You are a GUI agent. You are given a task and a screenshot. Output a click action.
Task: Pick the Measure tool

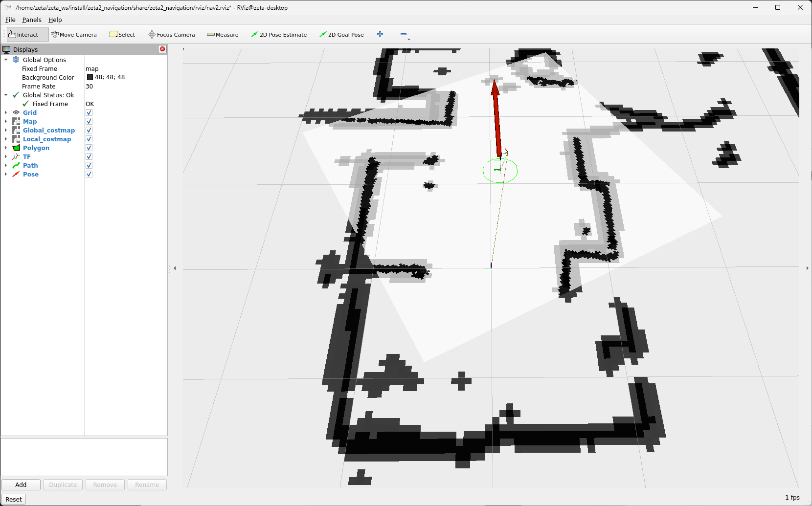coord(223,35)
